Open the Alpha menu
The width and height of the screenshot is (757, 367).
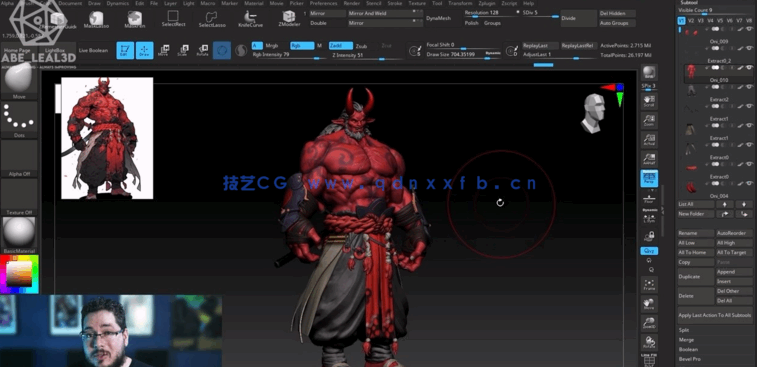8,3
